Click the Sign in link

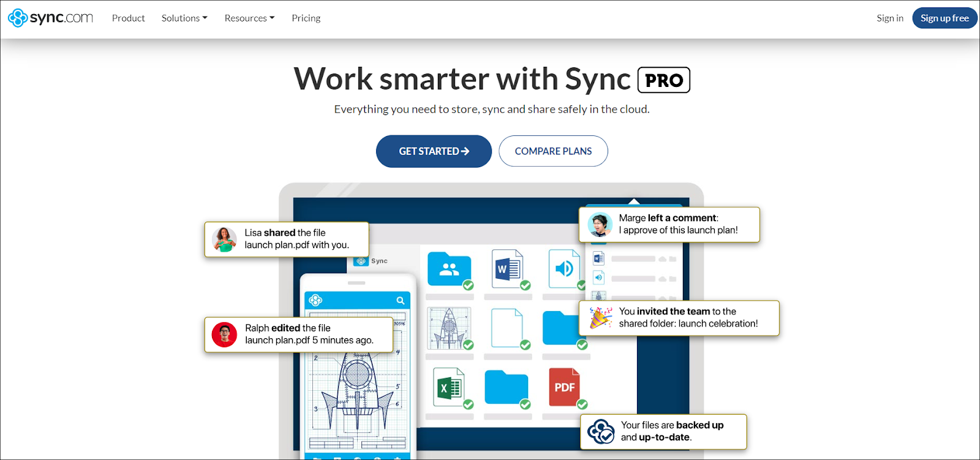click(890, 18)
